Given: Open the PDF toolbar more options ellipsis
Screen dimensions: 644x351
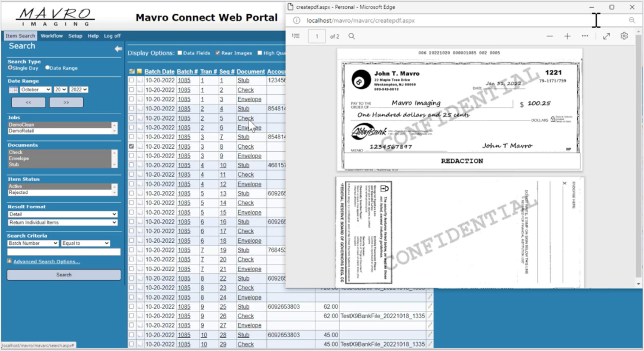Looking at the screenshot, I should pos(585,36).
